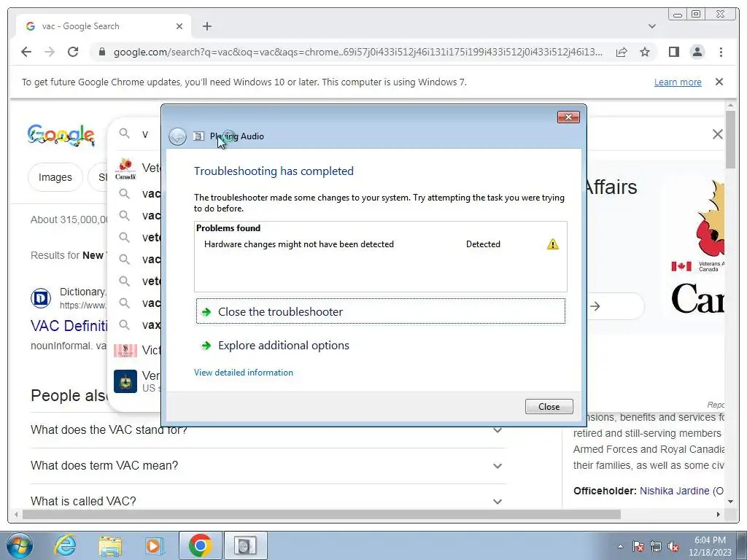Open the tab search dropdown arrow
This screenshot has width=747, height=560.
pos(652,26)
